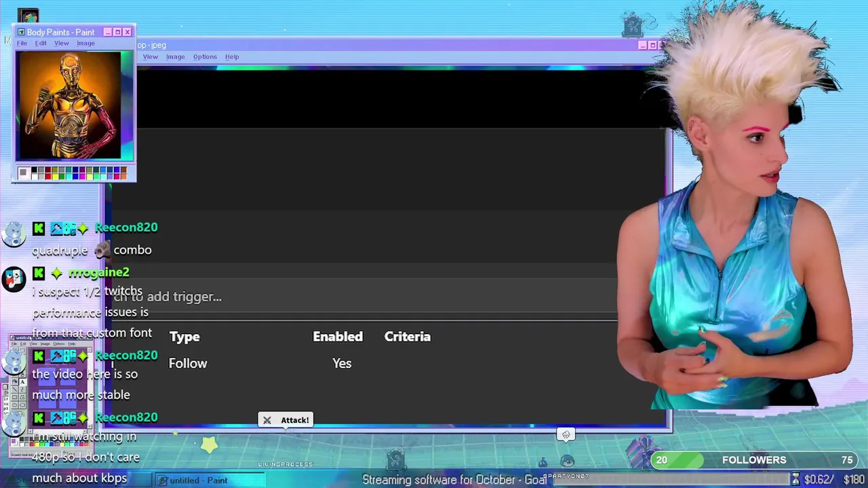Screen dimensions: 868x488
Task: Click the hourglass icon near $0.62
Action: pos(795,480)
